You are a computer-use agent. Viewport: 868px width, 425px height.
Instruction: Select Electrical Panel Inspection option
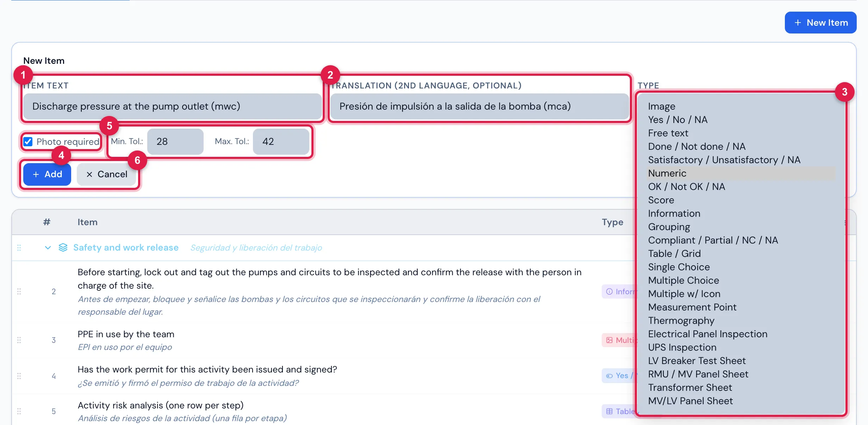[742, 334]
